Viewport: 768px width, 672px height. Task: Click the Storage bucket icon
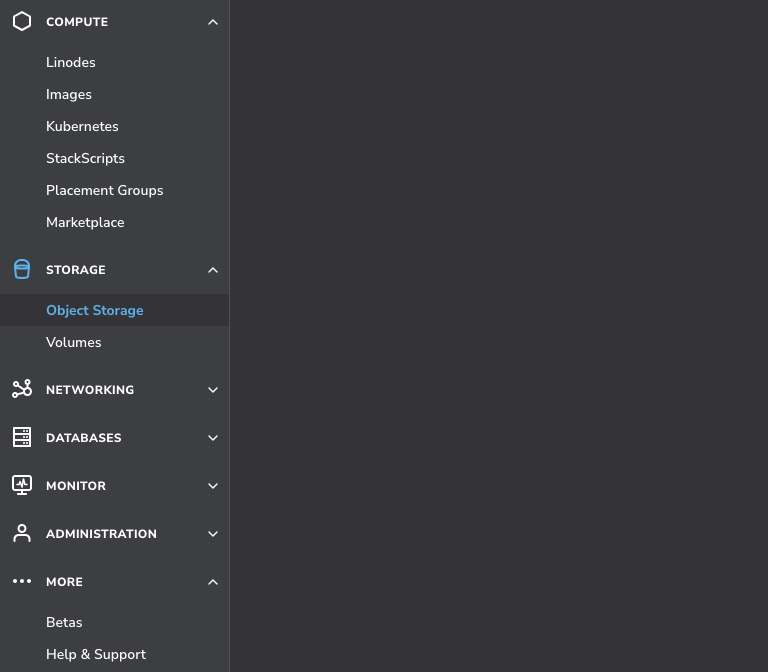point(22,270)
